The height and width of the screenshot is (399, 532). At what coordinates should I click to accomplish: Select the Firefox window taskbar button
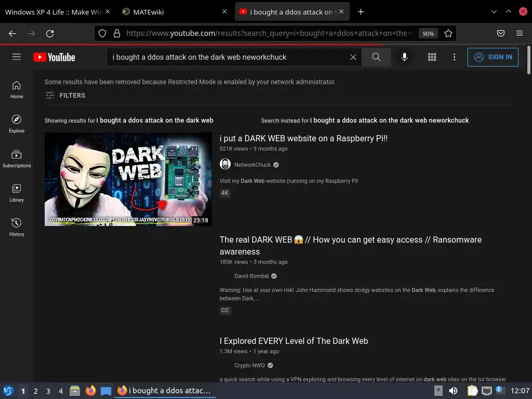click(165, 391)
